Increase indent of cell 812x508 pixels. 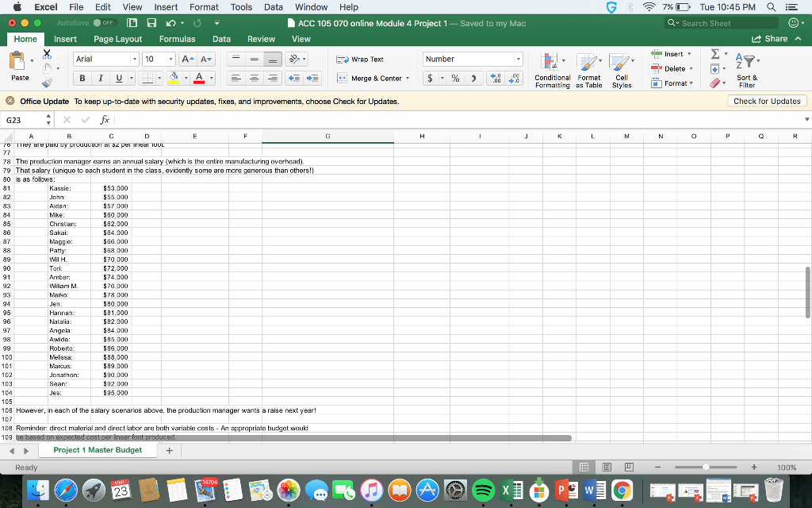click(x=312, y=79)
